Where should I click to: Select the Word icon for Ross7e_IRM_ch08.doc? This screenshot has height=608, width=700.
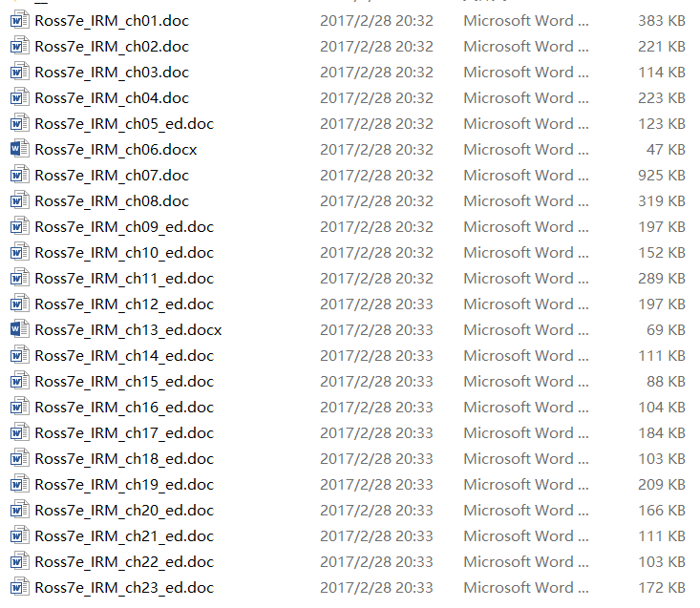(x=20, y=201)
